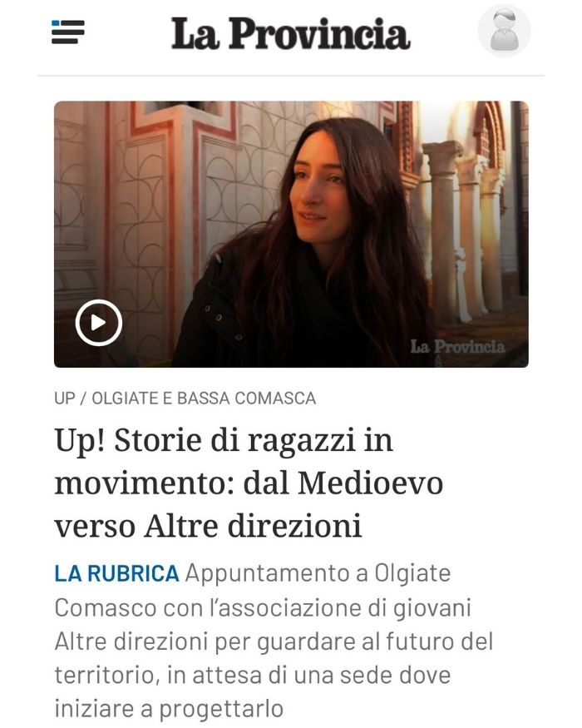Click 'verso Altre direzioni' headline line

pyautogui.click(x=208, y=527)
